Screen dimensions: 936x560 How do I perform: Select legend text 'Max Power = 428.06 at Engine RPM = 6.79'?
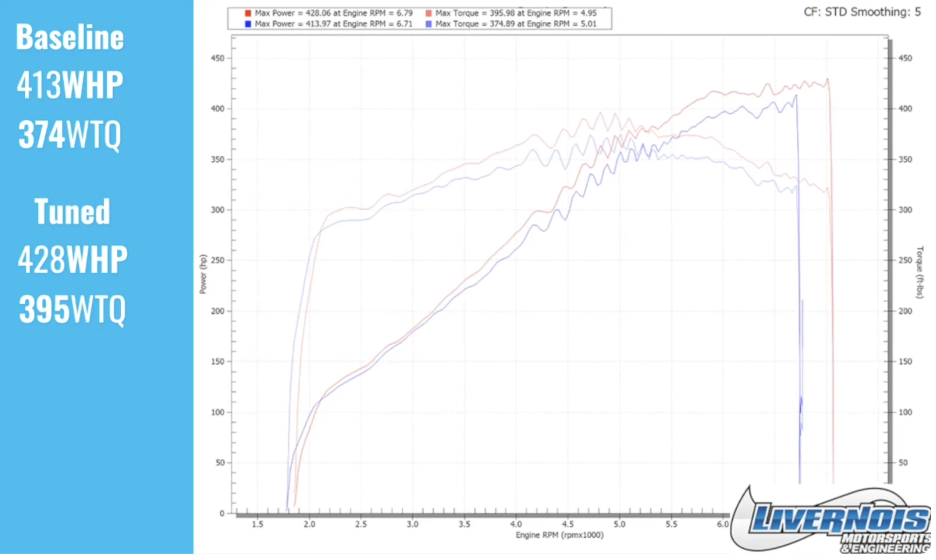(333, 13)
